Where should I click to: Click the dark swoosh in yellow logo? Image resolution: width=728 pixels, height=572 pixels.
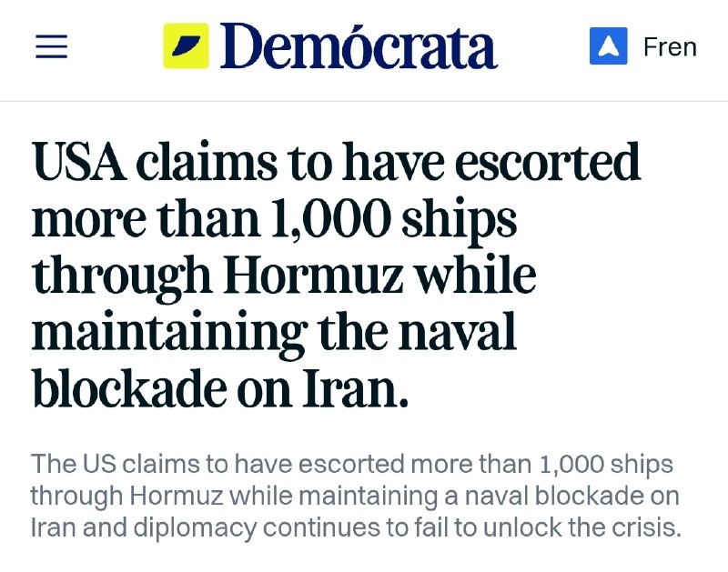click(x=186, y=45)
